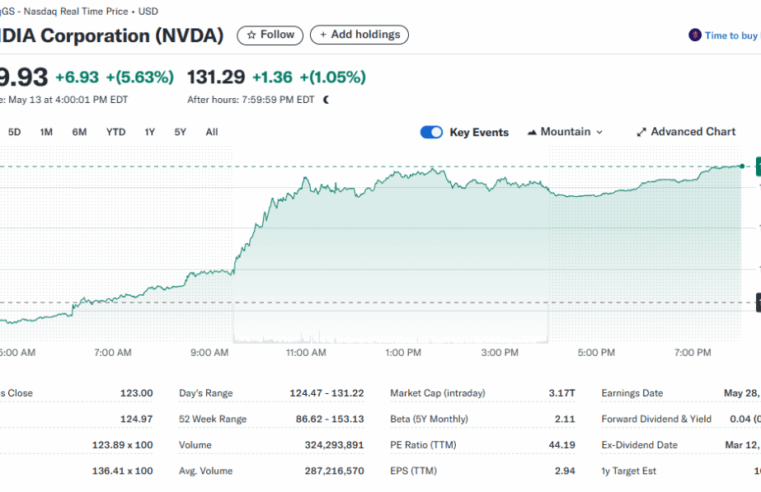Select the YTD time range
The width and height of the screenshot is (761, 492).
point(116,132)
